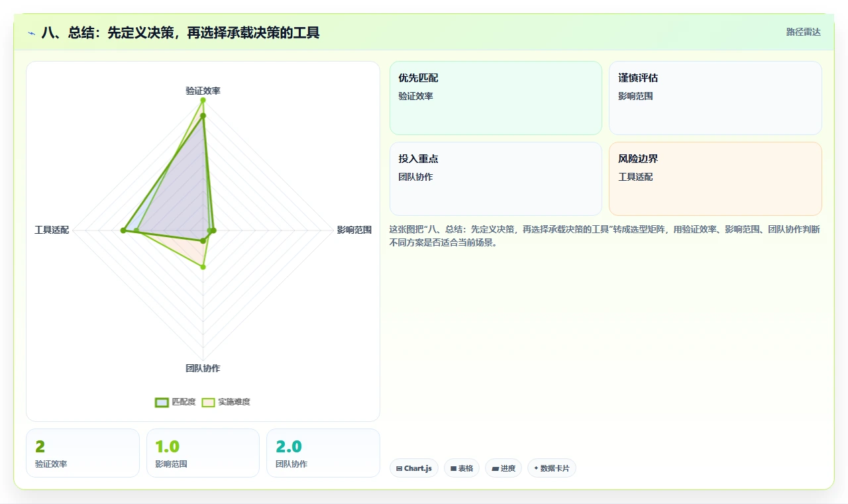This screenshot has height=504, width=848.
Task: Click the stat card showing 1.0 影响范围
Action: pyautogui.click(x=203, y=453)
